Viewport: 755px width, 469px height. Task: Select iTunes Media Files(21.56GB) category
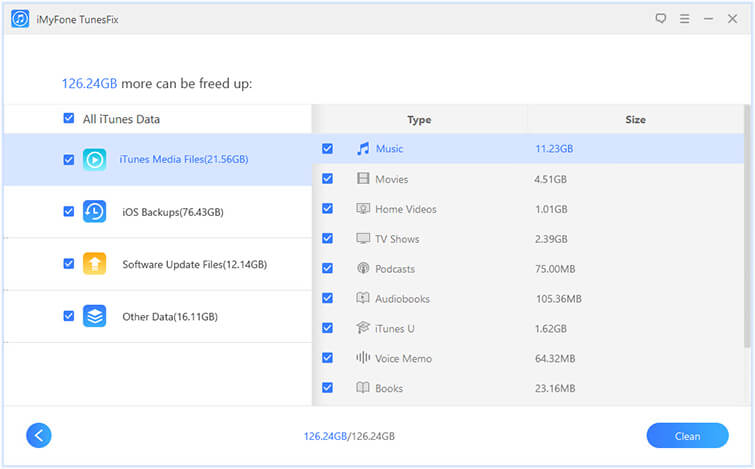(x=158, y=159)
